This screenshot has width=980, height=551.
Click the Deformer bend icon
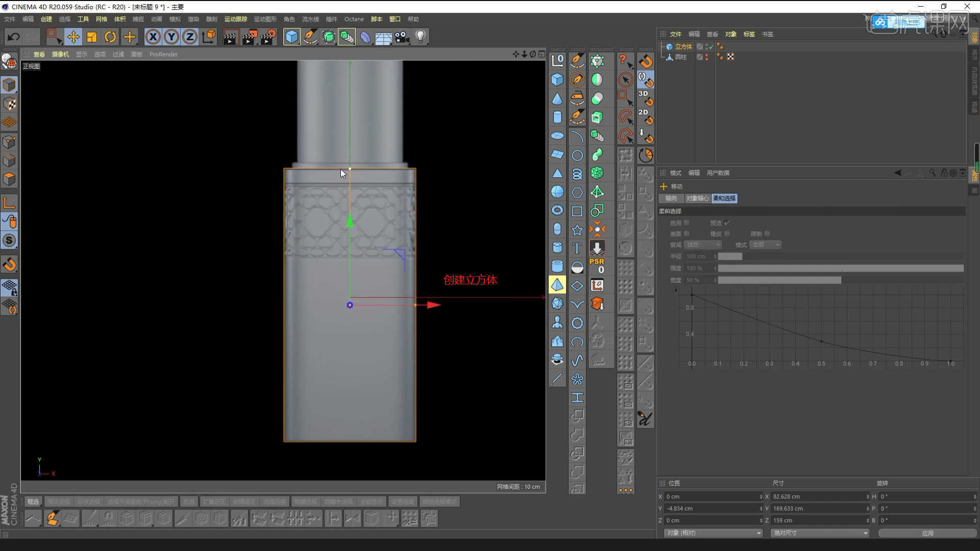tap(365, 37)
